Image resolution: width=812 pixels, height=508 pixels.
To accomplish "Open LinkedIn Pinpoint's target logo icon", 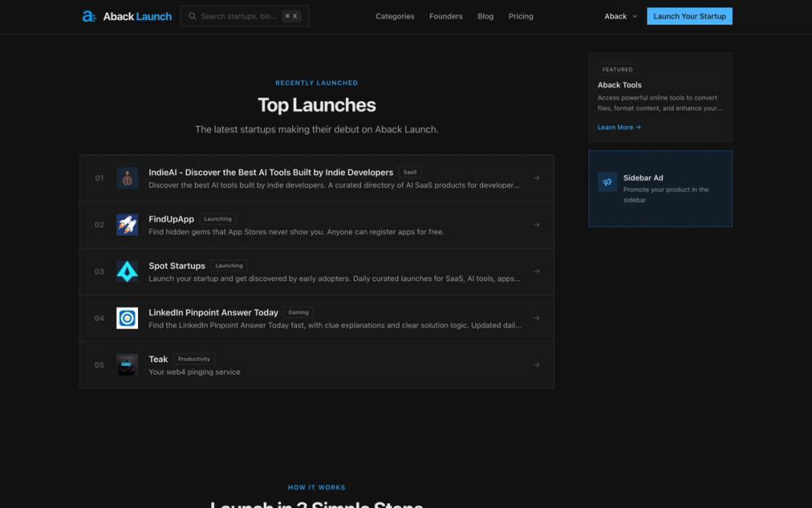I will pos(127,318).
